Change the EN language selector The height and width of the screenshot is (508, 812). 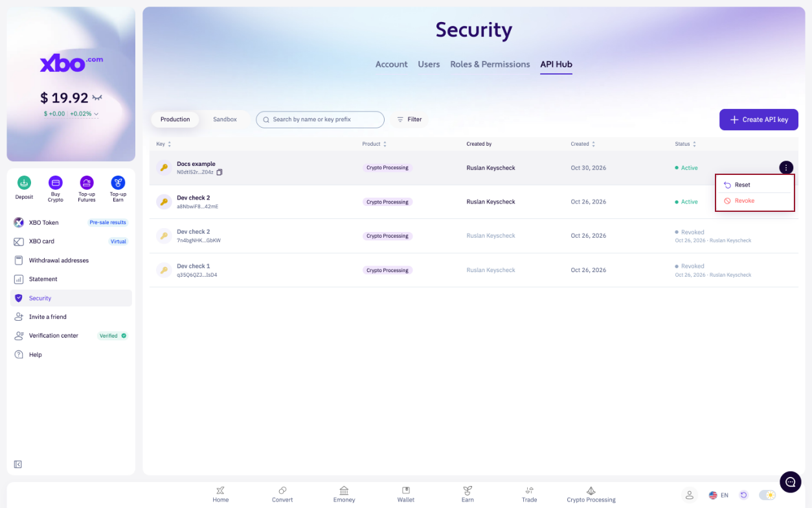click(x=719, y=495)
